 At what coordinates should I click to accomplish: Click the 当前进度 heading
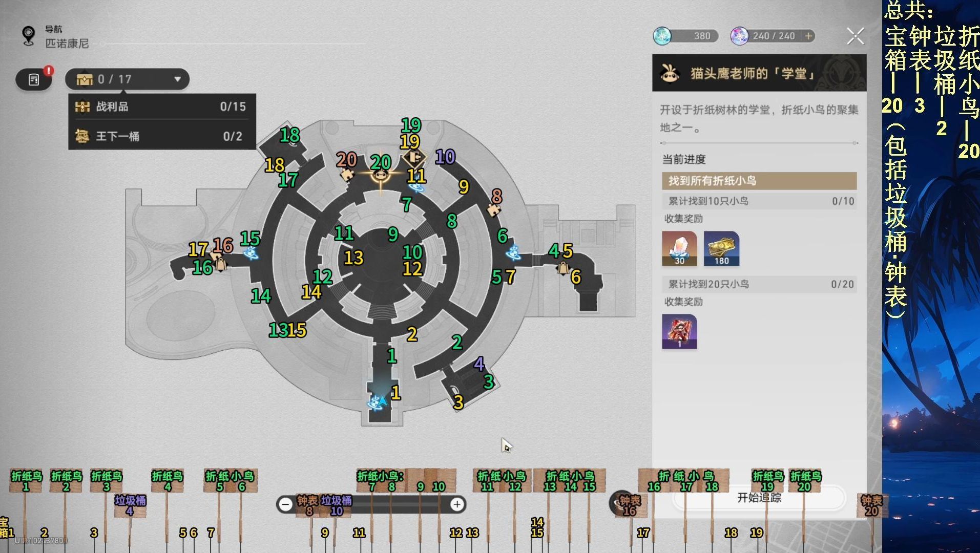[x=684, y=159]
